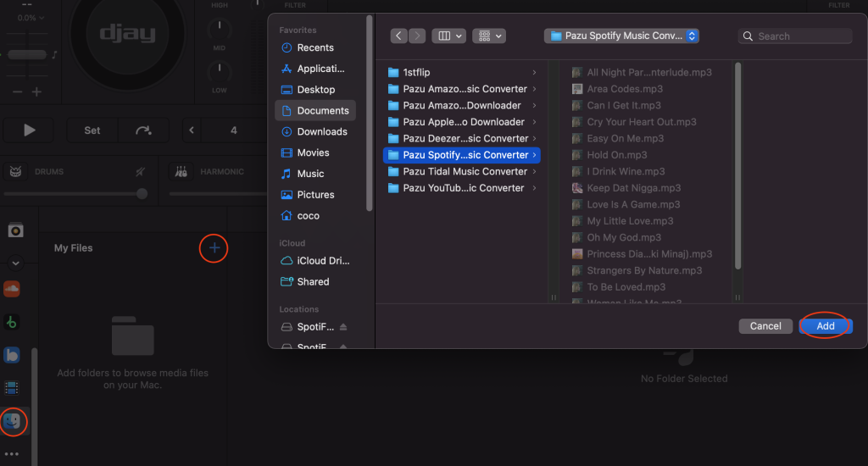Toggle the drums mute icon
Image resolution: width=868 pixels, height=466 pixels.
coord(141,172)
